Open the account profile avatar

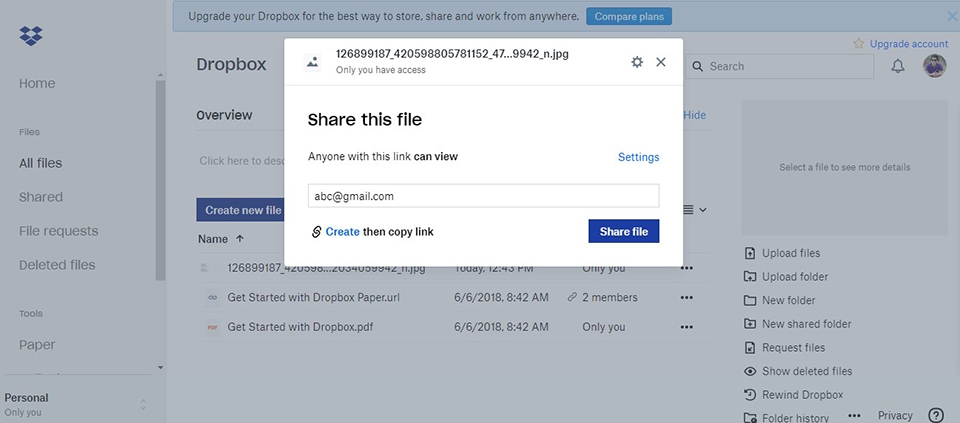pos(934,66)
